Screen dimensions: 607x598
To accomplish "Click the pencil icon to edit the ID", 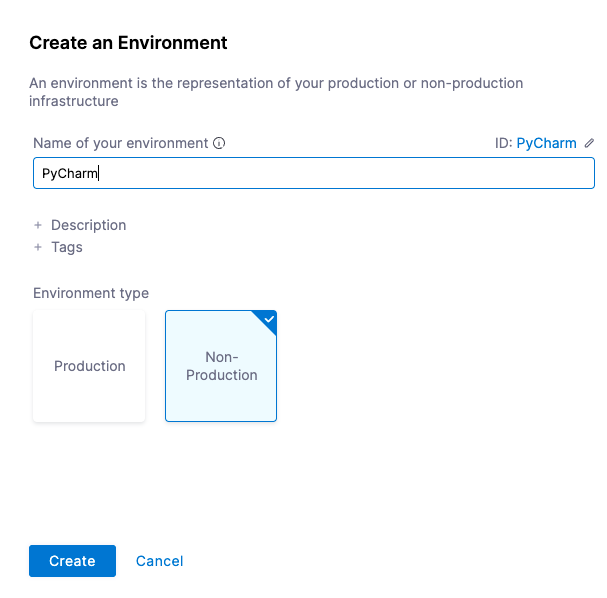I will pos(589,143).
